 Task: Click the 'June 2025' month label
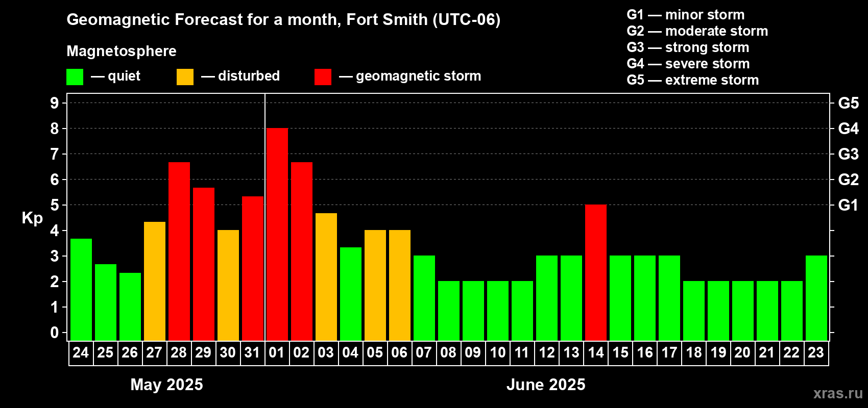[x=546, y=385]
